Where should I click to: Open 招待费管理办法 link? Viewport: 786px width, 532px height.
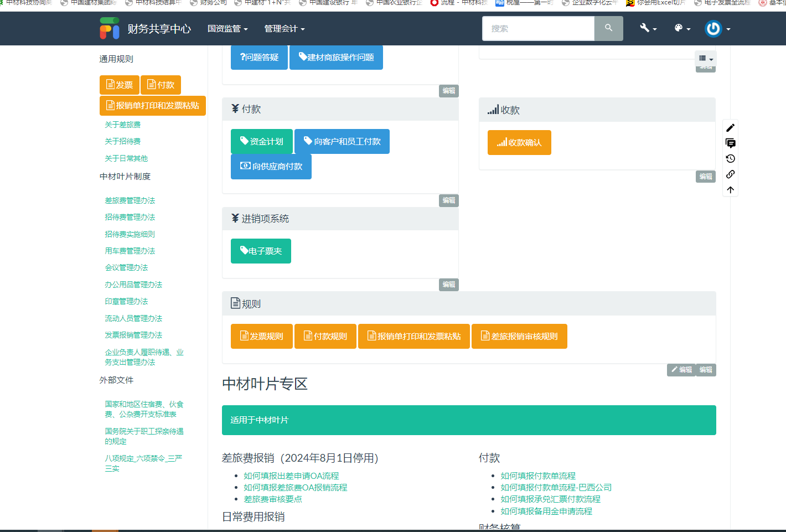point(130,217)
